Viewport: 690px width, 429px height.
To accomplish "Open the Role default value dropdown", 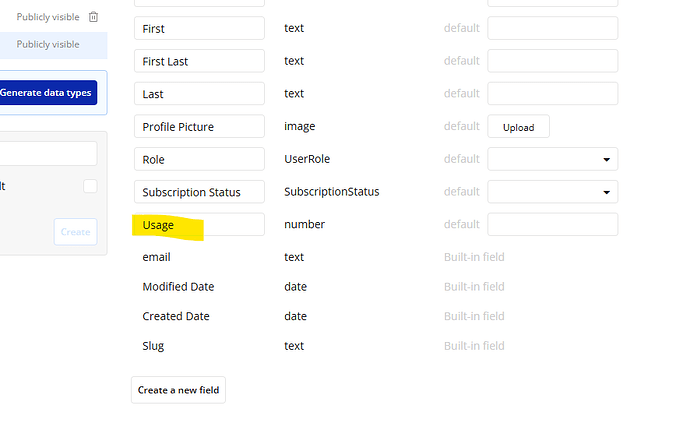I will pyautogui.click(x=552, y=159).
